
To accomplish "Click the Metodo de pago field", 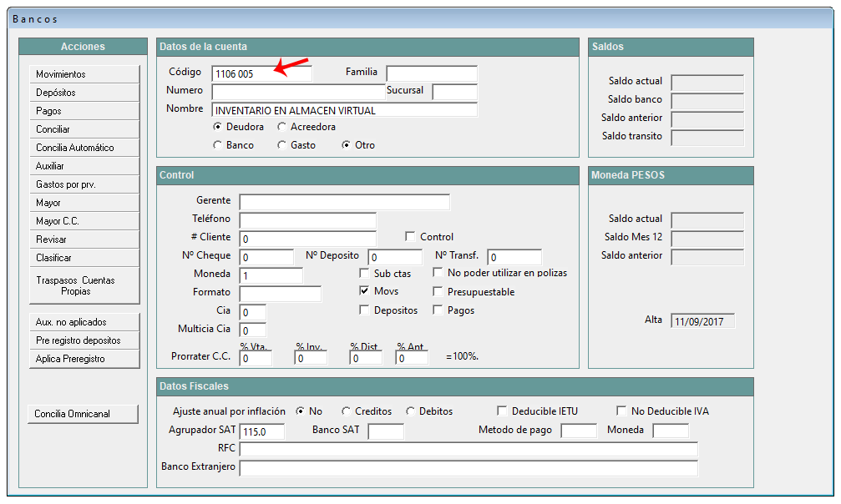I will tap(579, 431).
